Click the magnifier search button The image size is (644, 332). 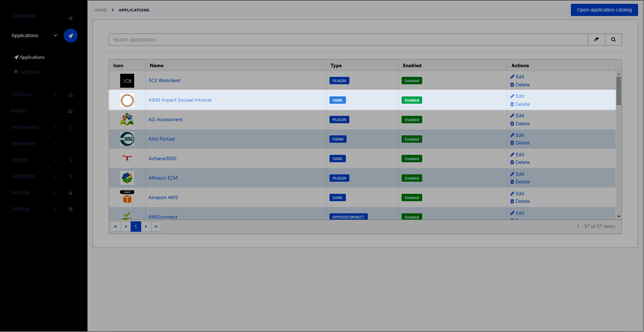click(x=613, y=40)
